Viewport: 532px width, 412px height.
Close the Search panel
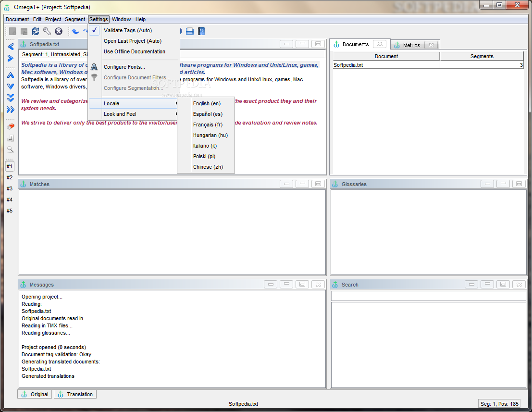pos(519,285)
